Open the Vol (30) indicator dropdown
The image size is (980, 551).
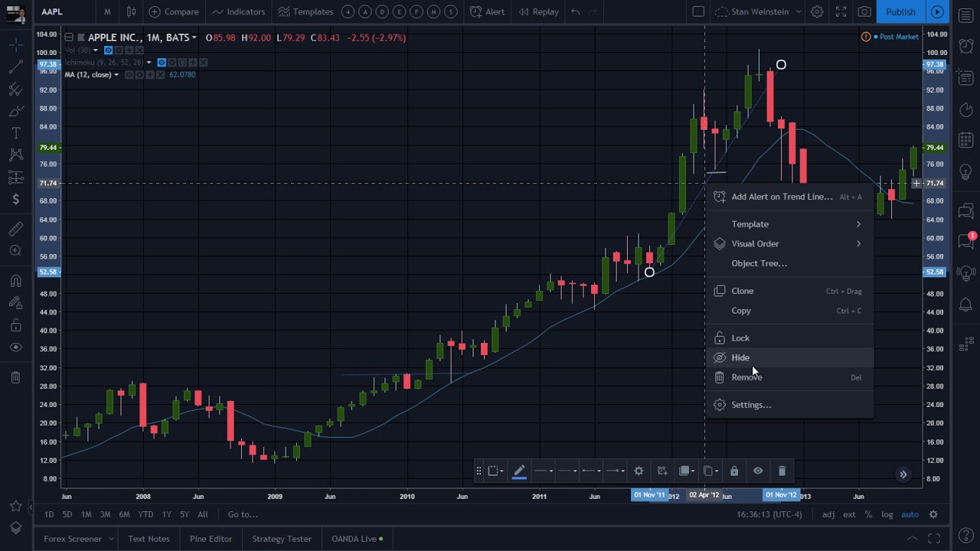(96, 51)
